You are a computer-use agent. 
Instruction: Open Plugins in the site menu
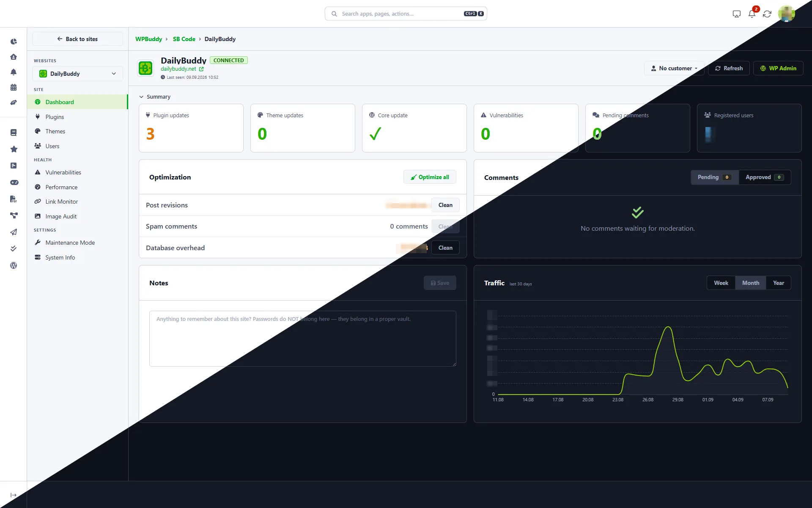coord(77,117)
